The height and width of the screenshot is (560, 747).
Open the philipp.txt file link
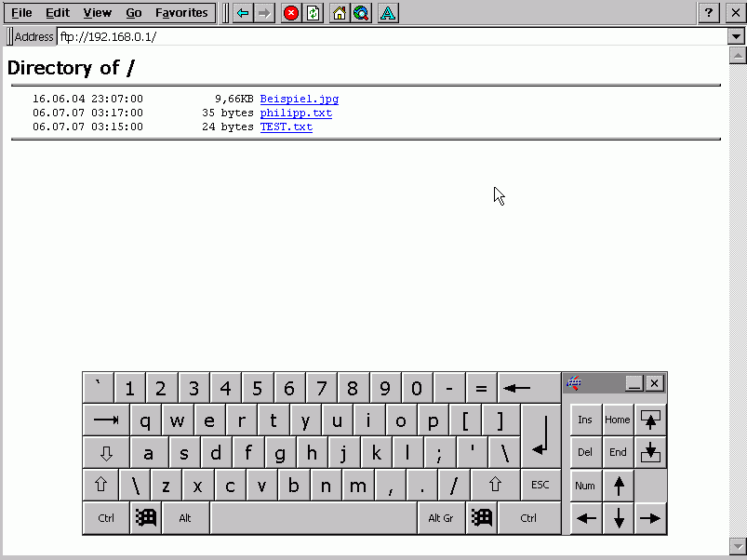click(x=296, y=113)
